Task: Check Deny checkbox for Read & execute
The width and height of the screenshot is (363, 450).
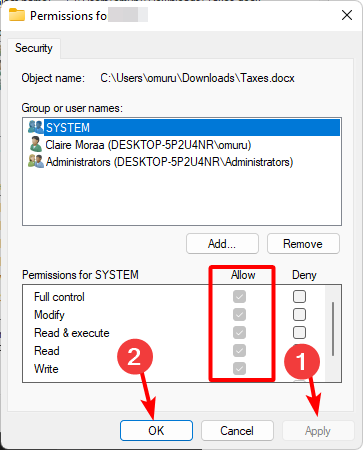Action: (x=299, y=332)
